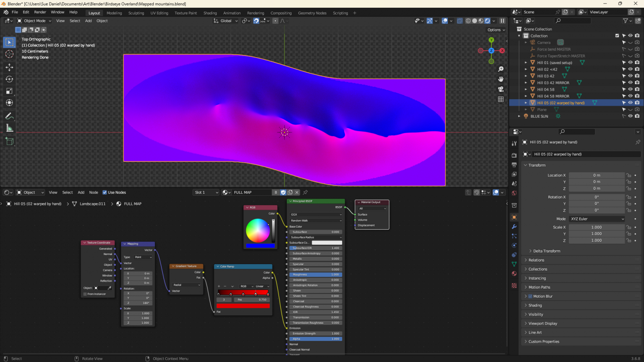The image size is (644, 362).
Task: Uncheck Use Nodes in node editor
Action: tap(105, 192)
